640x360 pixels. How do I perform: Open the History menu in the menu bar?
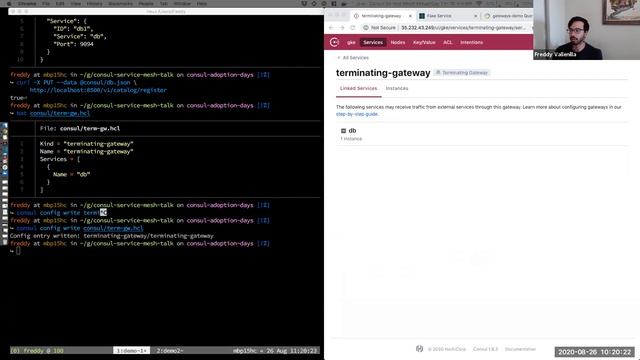[94, 3]
